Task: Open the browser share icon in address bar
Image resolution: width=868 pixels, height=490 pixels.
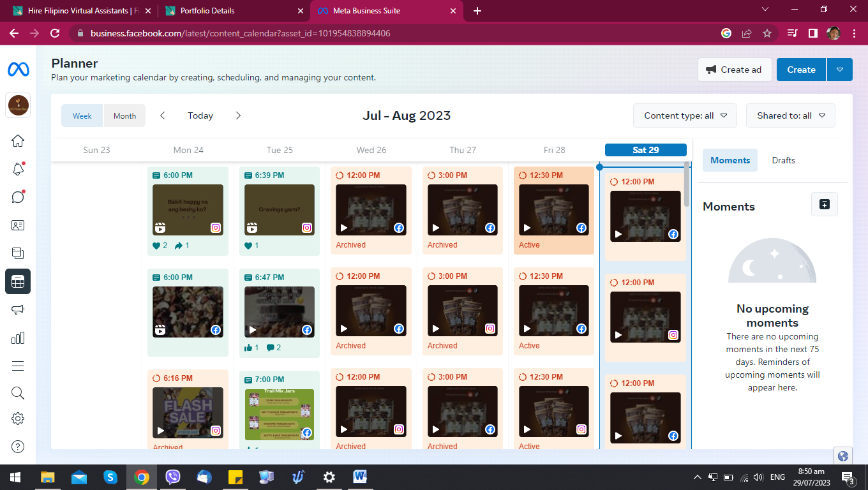Action: (x=747, y=33)
